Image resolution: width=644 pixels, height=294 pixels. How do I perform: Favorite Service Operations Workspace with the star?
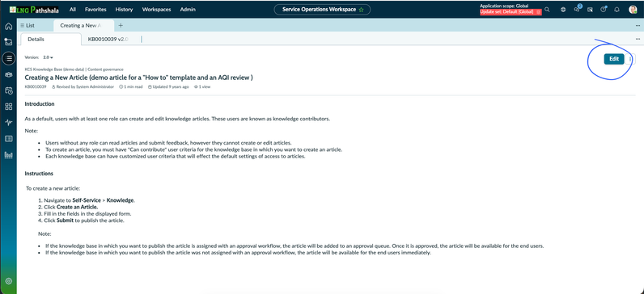click(361, 10)
